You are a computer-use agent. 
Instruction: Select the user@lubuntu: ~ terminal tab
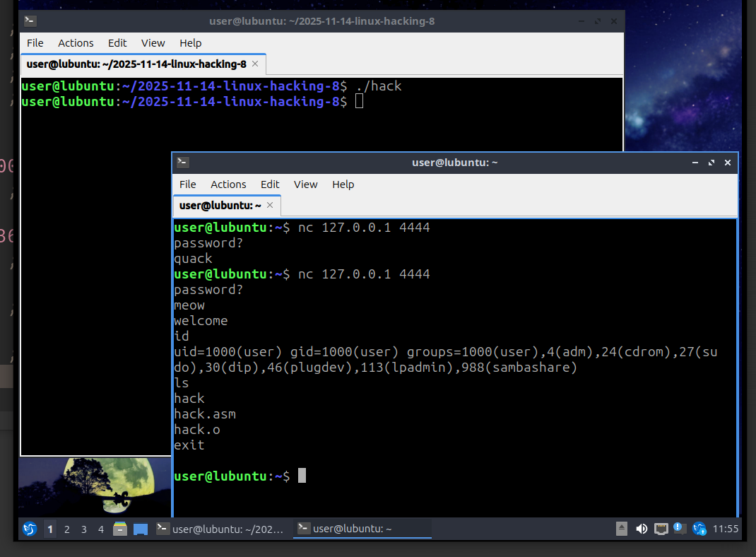pyautogui.click(x=220, y=206)
